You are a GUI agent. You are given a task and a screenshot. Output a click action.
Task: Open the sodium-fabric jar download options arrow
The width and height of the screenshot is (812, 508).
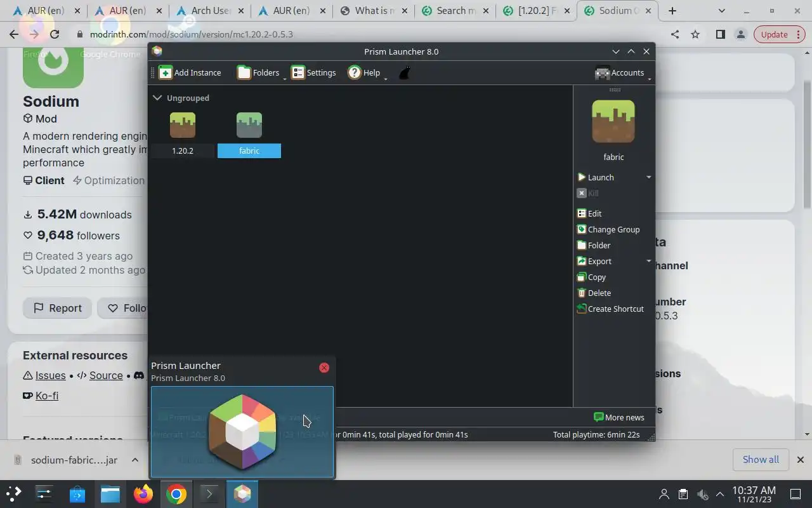(x=135, y=460)
